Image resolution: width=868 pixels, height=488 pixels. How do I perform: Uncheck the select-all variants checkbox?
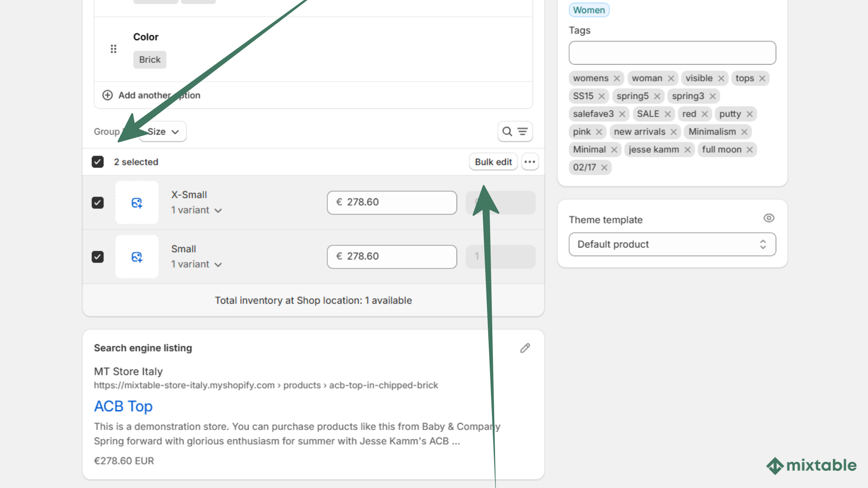(98, 162)
